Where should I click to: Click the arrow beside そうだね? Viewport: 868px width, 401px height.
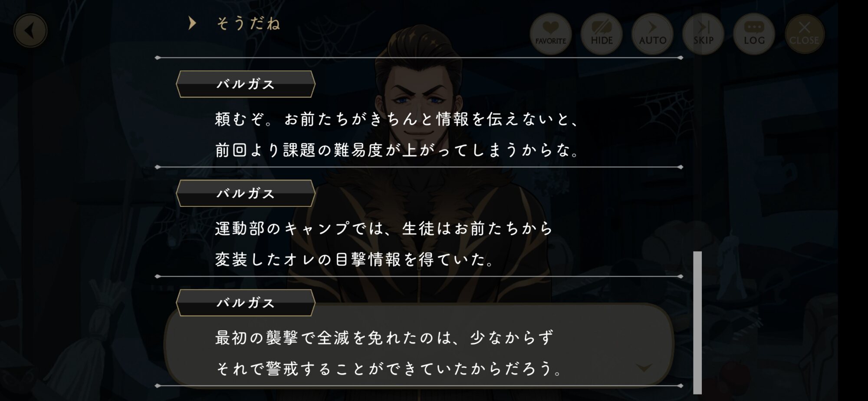tap(192, 23)
